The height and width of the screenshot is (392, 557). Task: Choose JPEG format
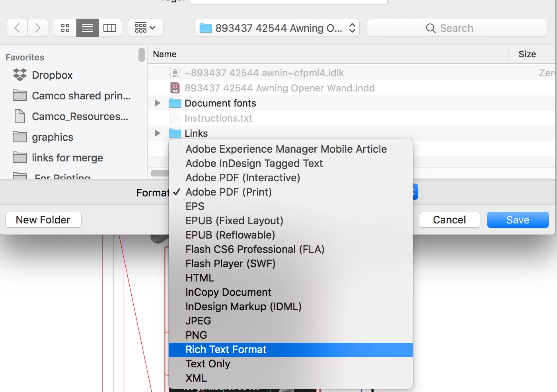tap(291, 321)
